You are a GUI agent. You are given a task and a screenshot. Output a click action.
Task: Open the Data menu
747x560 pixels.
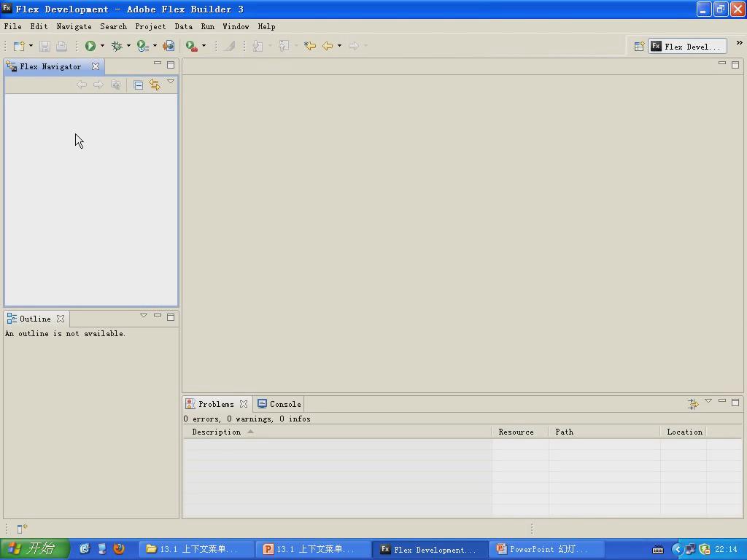tap(183, 27)
